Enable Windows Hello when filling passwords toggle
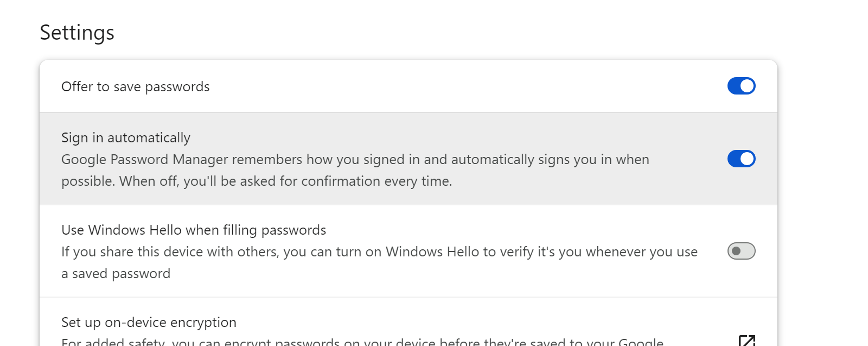This screenshot has height=346, width=868. (x=742, y=251)
